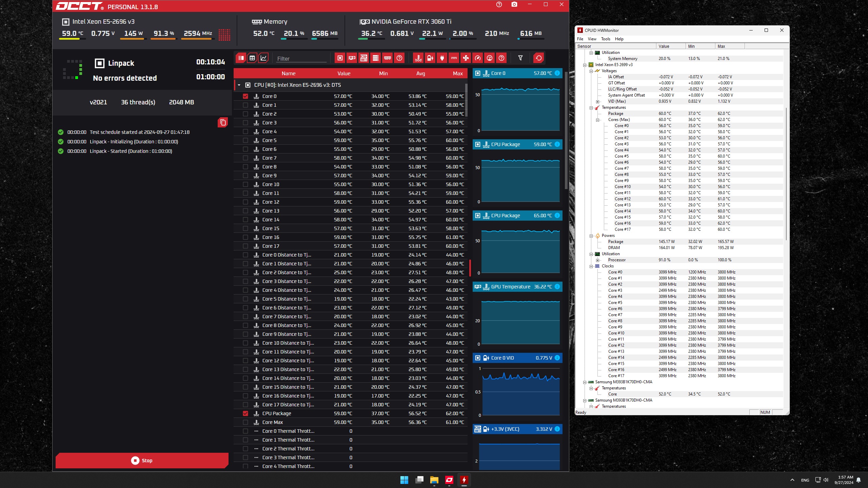
Task: Uncheck the CPU Package sensor checkbox
Action: tap(245, 413)
